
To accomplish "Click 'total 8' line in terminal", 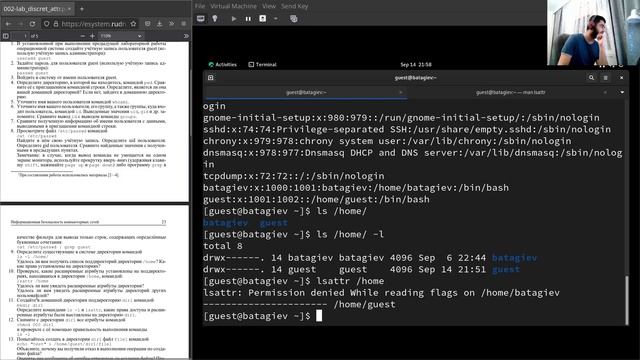I will [x=222, y=246].
